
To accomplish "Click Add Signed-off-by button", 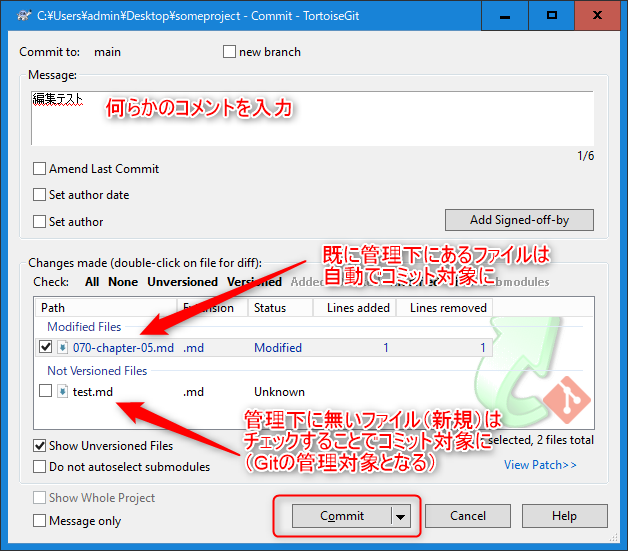I will 519,220.
